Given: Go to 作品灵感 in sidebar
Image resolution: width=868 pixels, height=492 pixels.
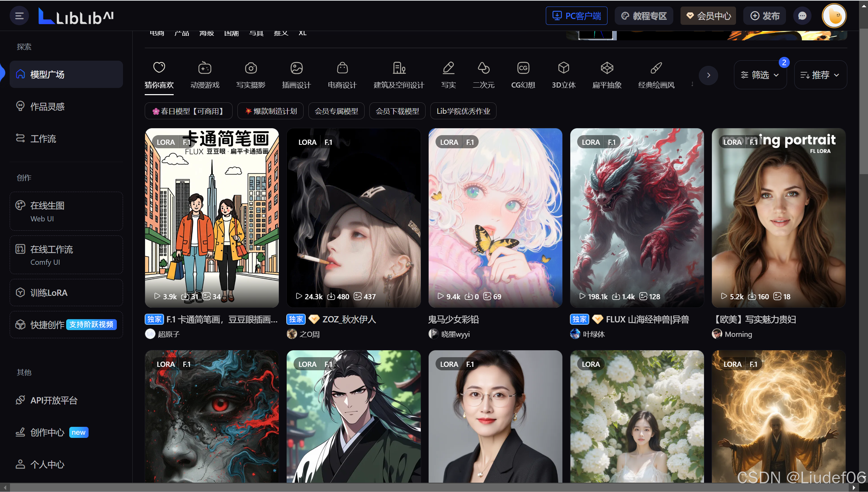Looking at the screenshot, I should coord(47,107).
